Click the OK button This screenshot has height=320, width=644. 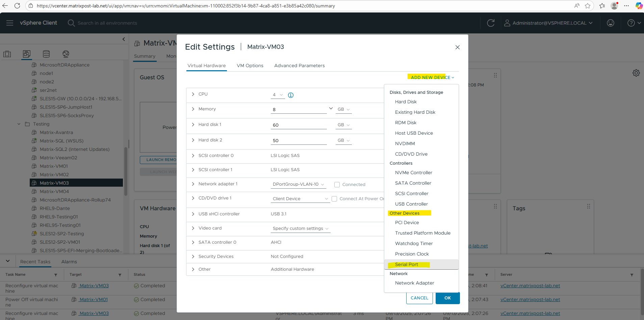[448, 298]
